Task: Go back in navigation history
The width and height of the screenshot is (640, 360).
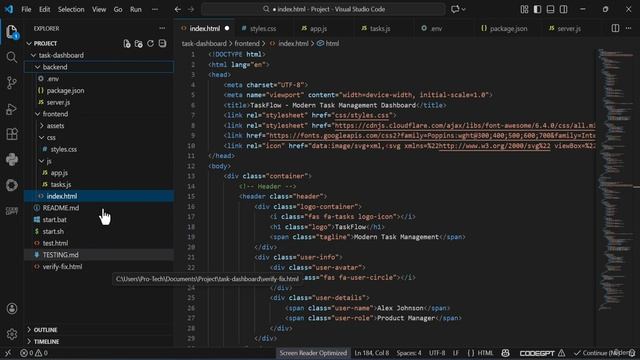Action: pos(178,9)
